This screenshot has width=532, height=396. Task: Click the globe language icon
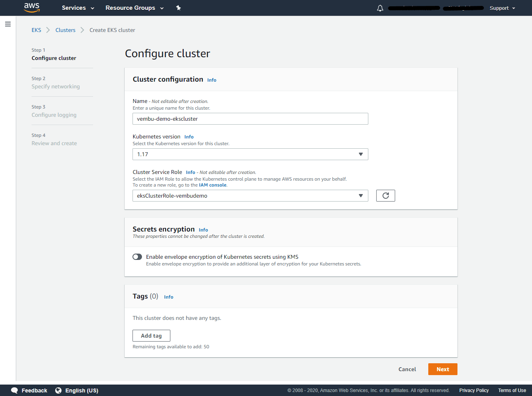(58, 390)
